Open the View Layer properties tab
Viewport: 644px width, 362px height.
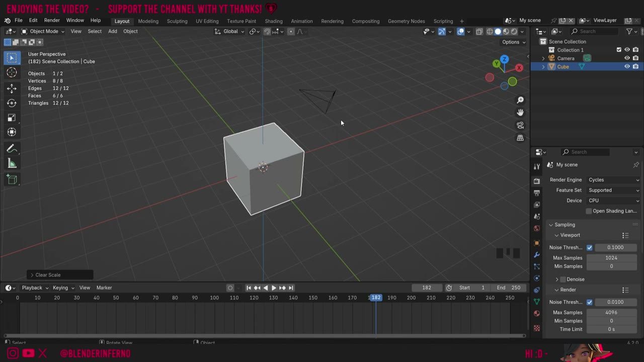click(537, 205)
